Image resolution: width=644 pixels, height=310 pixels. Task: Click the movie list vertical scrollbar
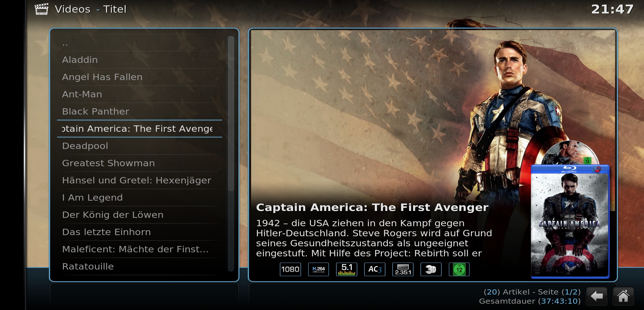[231, 154]
